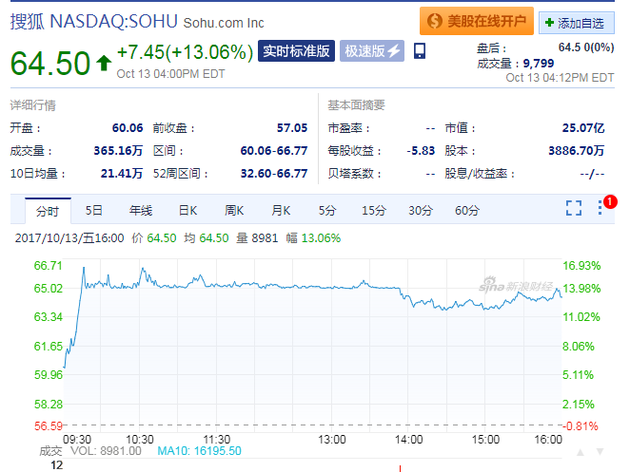Click the up triangle near volume chart

pos(580,453)
